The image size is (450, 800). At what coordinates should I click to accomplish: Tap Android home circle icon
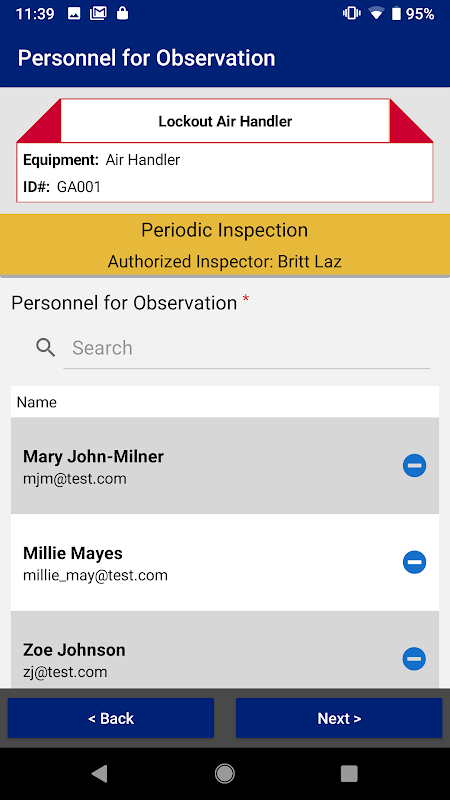pos(224,773)
